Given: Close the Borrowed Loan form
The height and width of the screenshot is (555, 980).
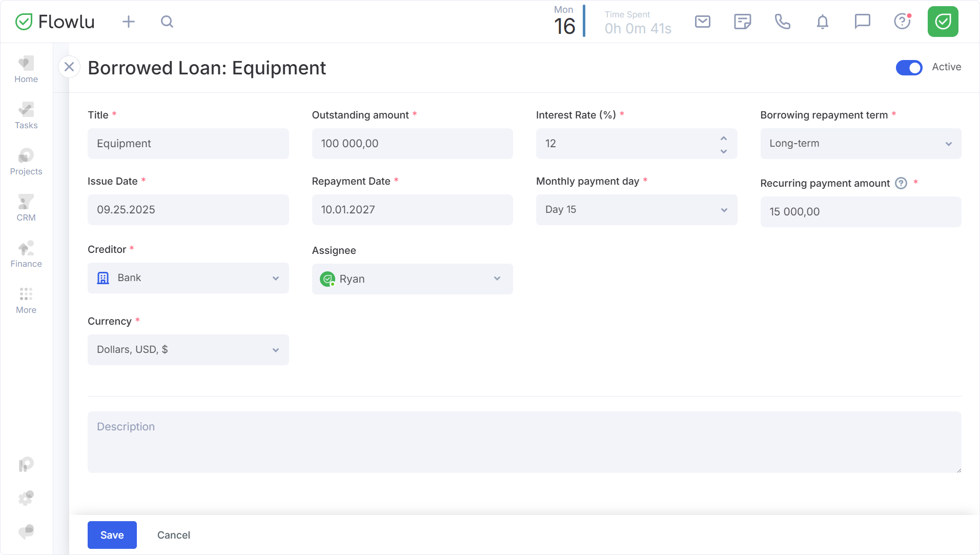Looking at the screenshot, I should click(69, 67).
